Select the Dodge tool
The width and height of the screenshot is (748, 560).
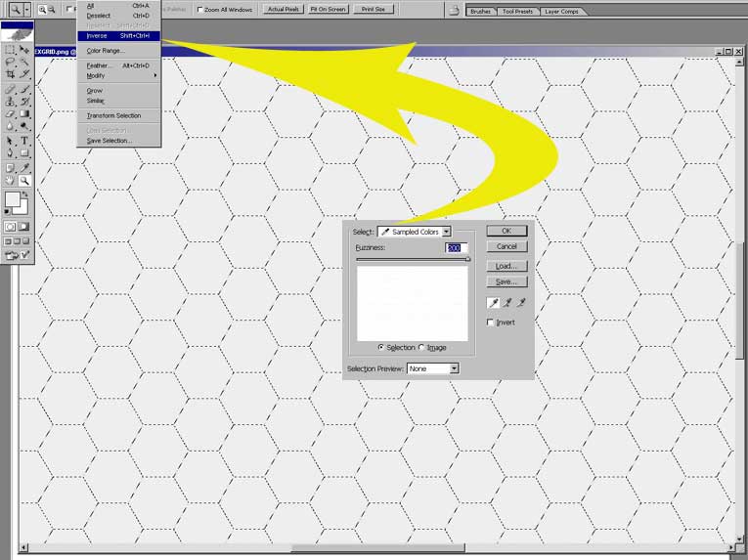pyautogui.click(x=24, y=126)
